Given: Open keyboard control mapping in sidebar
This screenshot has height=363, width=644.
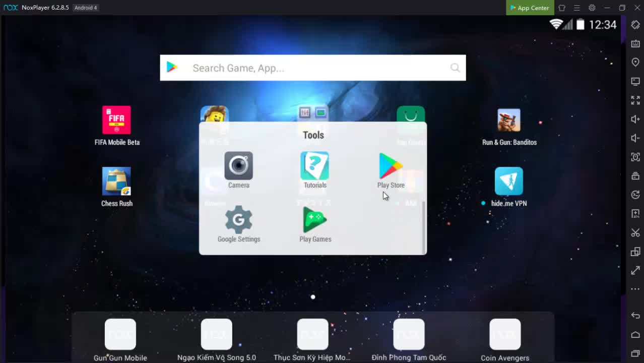Looking at the screenshot, I should [635, 43].
